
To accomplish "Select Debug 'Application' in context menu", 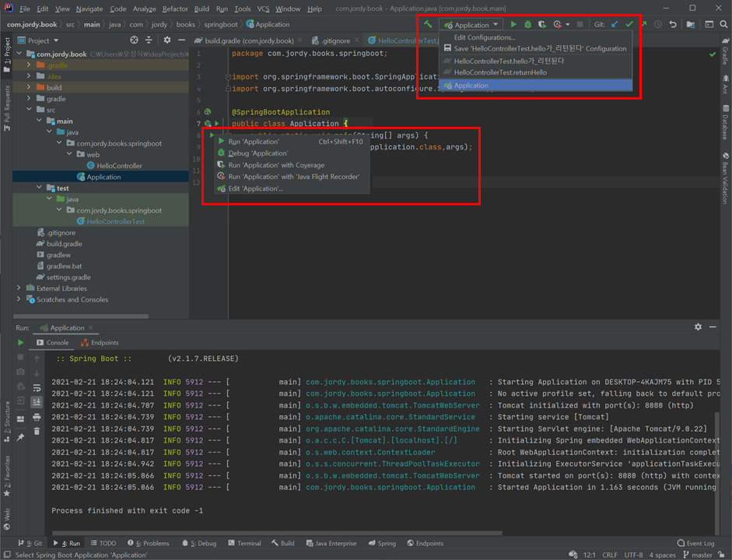I will pos(292,153).
